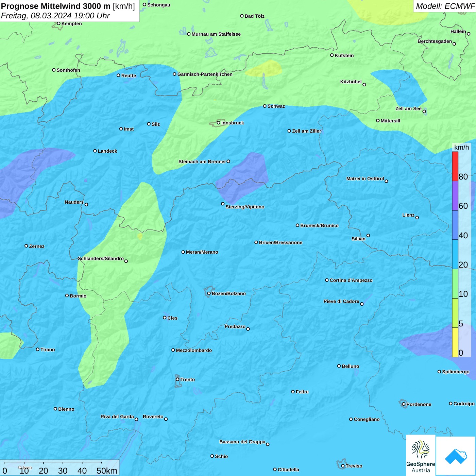476x476 pixels.
Task: Click the 'Bassano del Grappa' label
Action: (242, 442)
